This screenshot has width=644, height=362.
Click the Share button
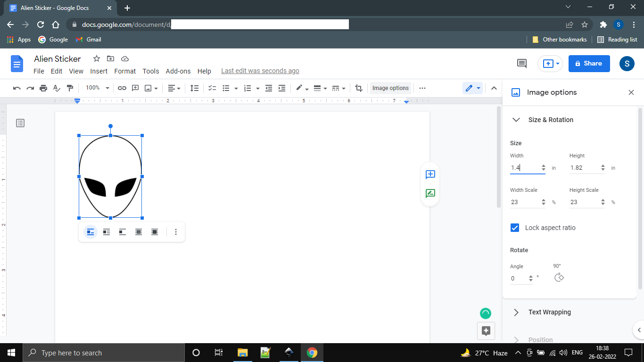(x=589, y=63)
